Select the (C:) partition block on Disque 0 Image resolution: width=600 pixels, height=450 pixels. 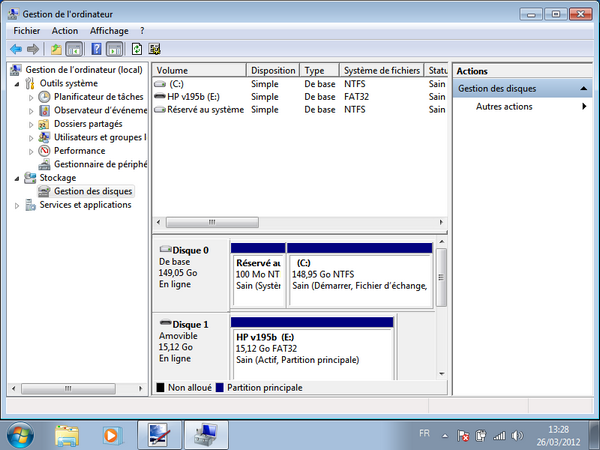pyautogui.click(x=358, y=273)
